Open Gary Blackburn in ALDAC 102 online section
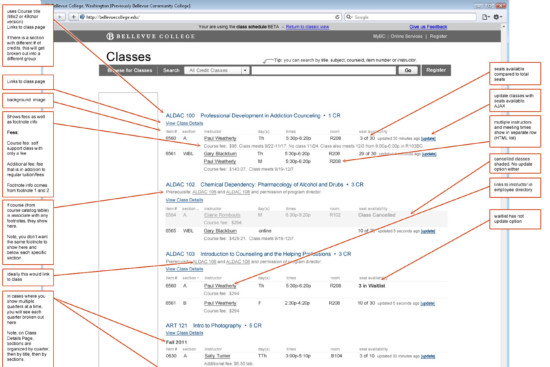Viewport: 550px width, 367px height. click(220, 231)
